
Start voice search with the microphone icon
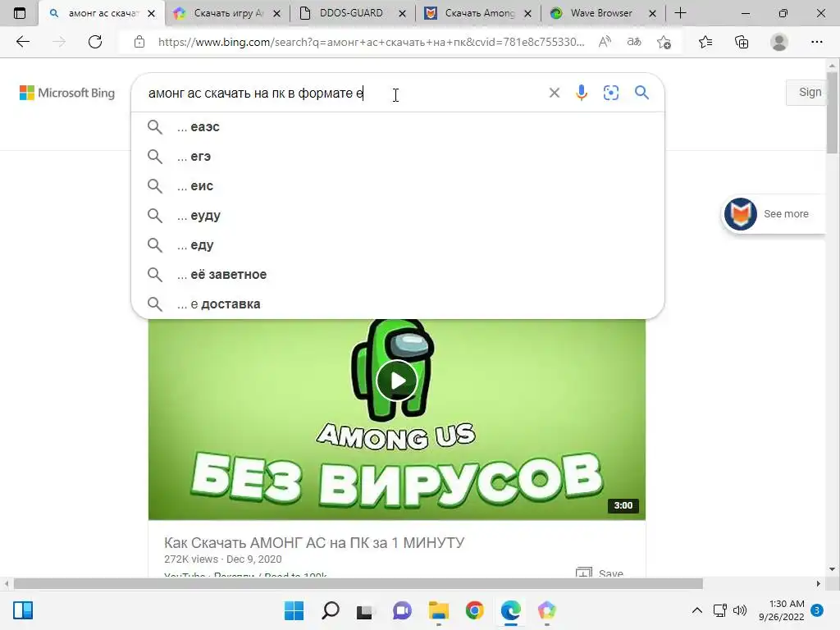(582, 93)
